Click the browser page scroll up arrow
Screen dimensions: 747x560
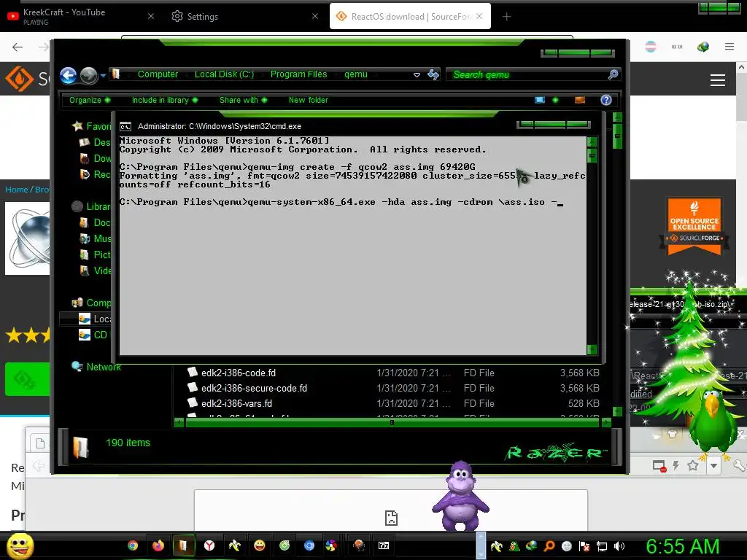pos(741,68)
